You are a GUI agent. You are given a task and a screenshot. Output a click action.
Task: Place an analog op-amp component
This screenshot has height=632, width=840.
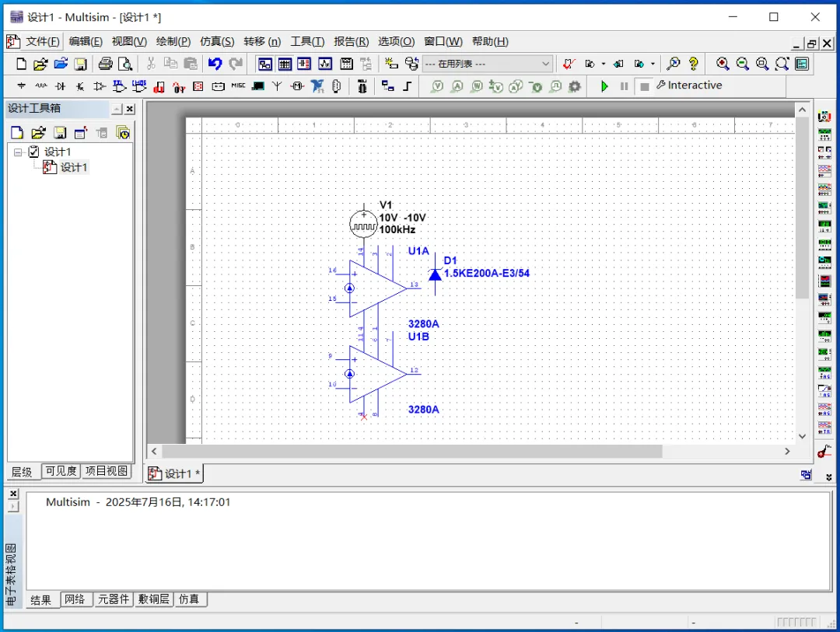100,86
